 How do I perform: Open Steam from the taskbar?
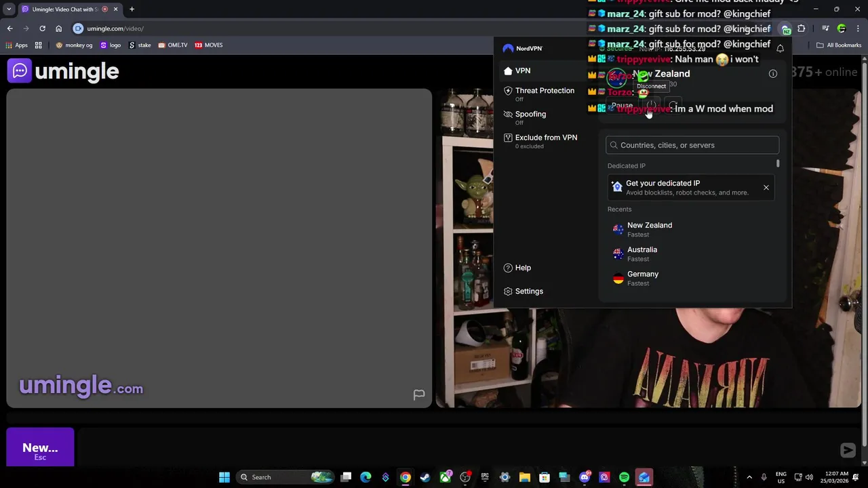point(425,477)
